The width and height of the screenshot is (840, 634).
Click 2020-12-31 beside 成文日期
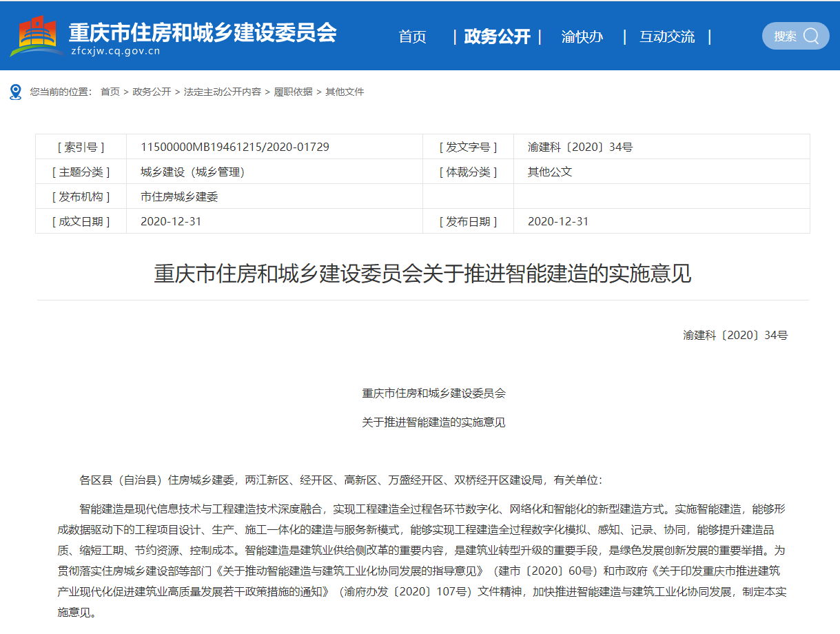pos(171,221)
